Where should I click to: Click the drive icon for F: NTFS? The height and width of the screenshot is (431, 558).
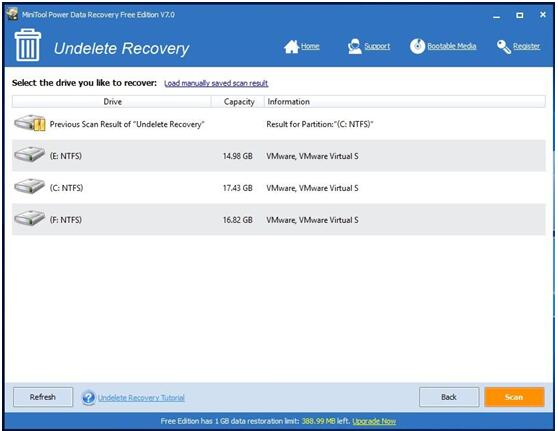coord(30,218)
